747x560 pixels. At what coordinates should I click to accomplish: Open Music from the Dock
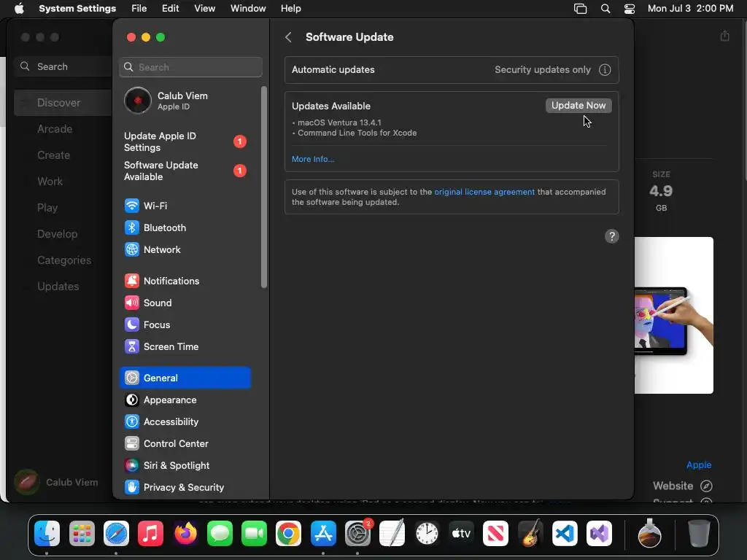pyautogui.click(x=150, y=533)
